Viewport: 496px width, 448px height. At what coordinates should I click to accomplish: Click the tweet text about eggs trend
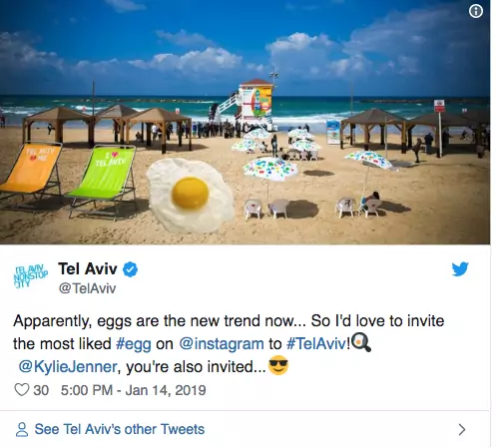229,344
